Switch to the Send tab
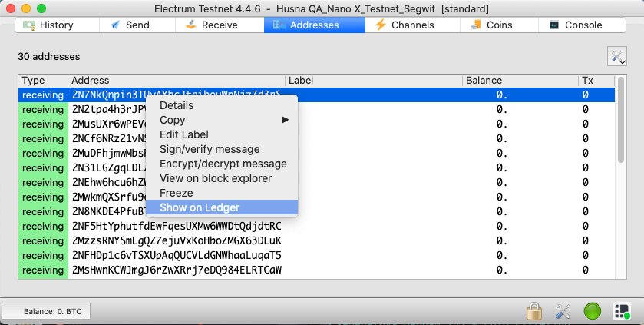Image resolution: width=644 pixels, height=325 pixels. pyautogui.click(x=137, y=25)
